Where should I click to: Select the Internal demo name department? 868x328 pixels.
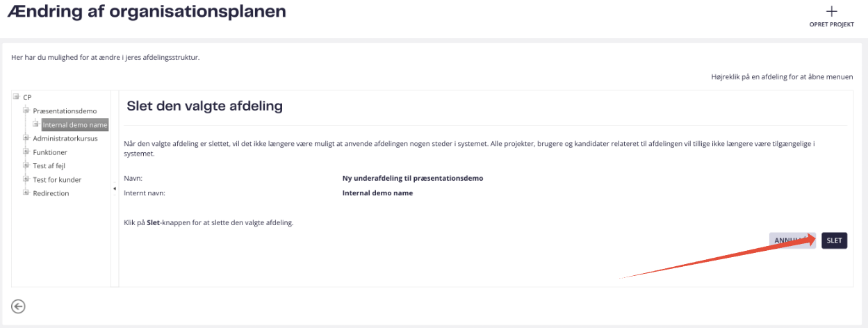click(75, 125)
